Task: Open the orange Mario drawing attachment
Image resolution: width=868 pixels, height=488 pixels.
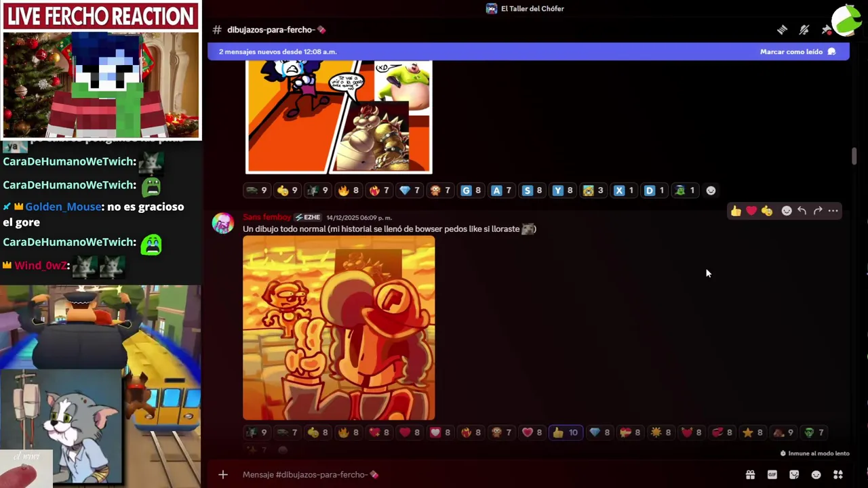Action: pyautogui.click(x=339, y=328)
